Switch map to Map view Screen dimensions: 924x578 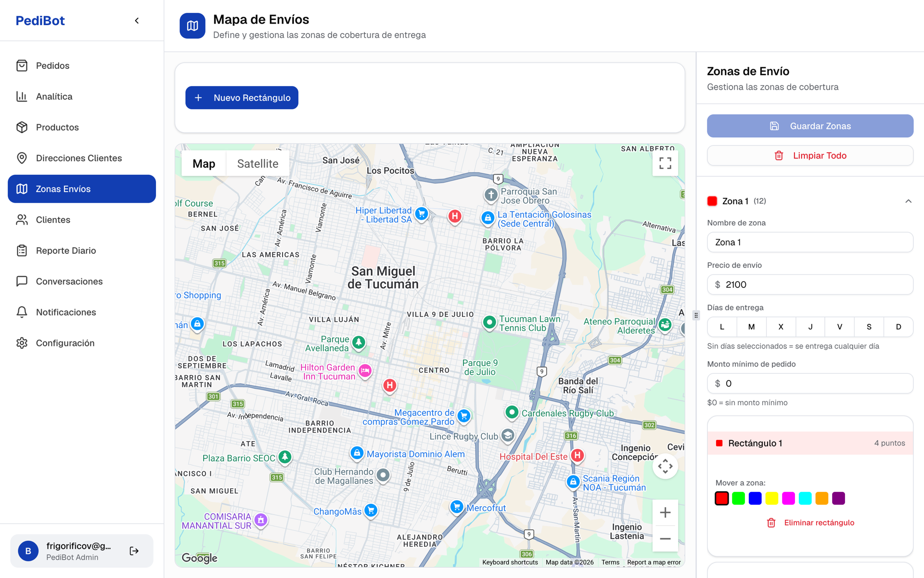point(204,164)
